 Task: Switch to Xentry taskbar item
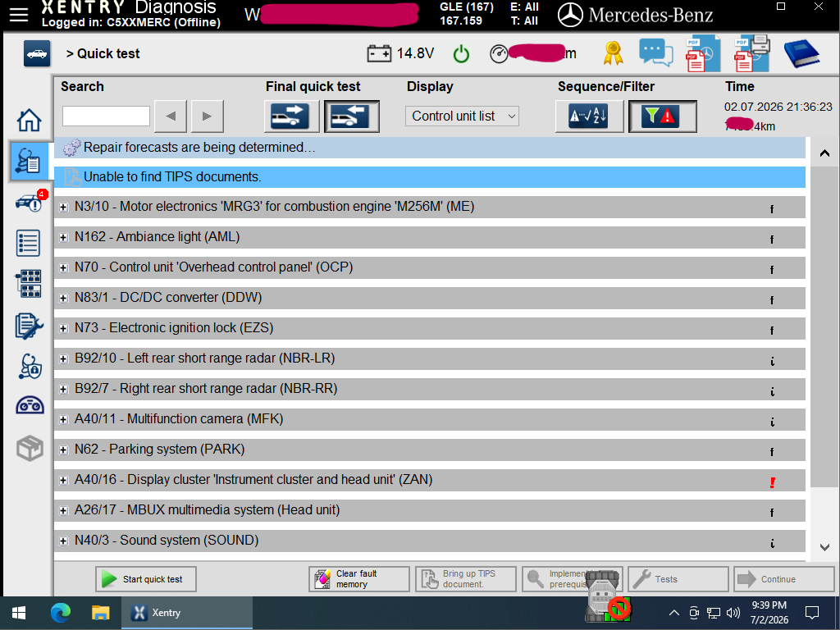186,613
